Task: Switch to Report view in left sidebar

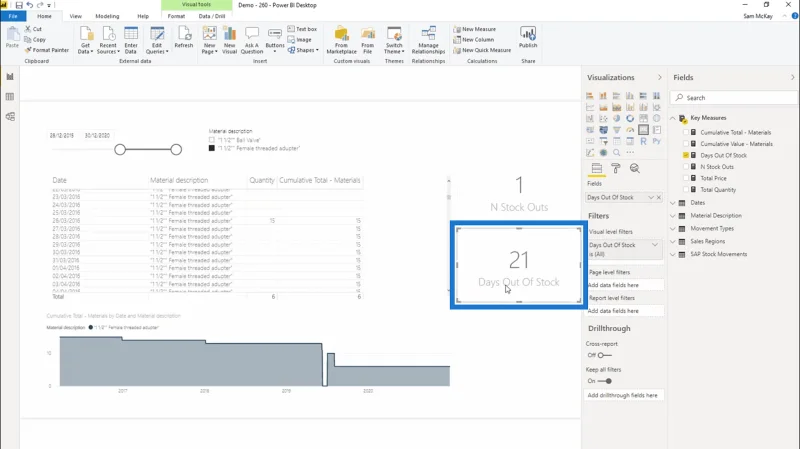Action: click(10, 77)
